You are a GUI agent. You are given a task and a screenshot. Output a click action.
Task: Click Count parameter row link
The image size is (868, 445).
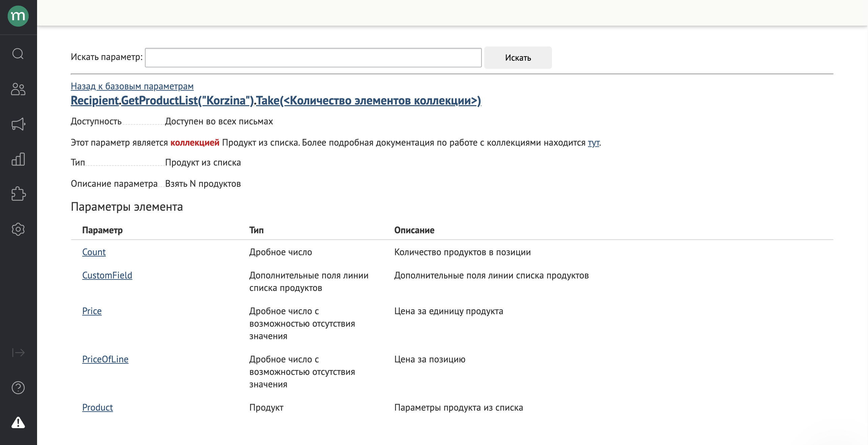(93, 251)
